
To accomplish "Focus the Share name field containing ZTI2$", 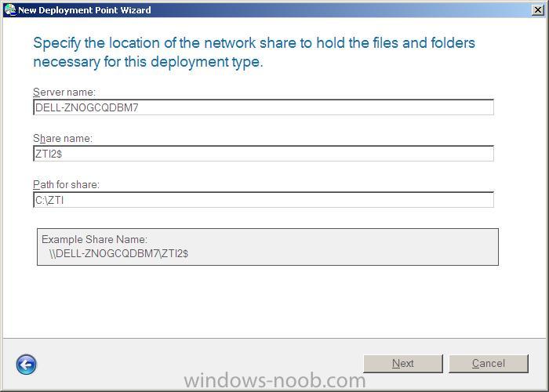I will 264,154.
